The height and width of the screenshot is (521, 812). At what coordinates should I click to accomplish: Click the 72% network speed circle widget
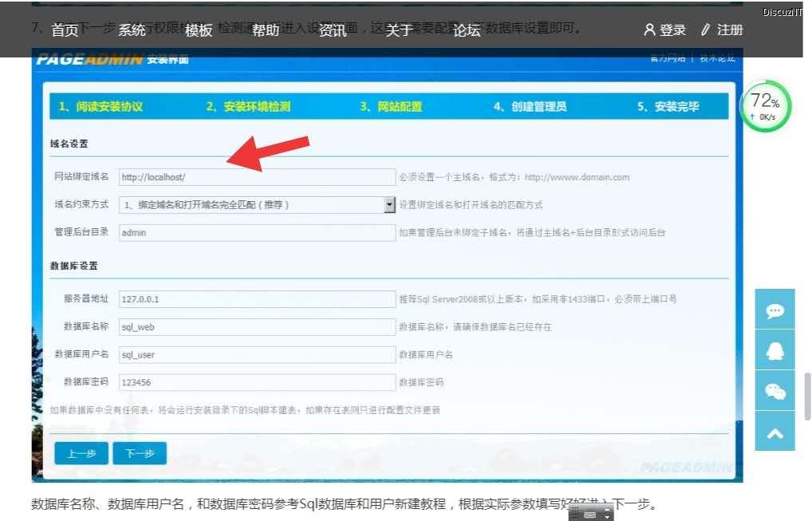pos(766,106)
